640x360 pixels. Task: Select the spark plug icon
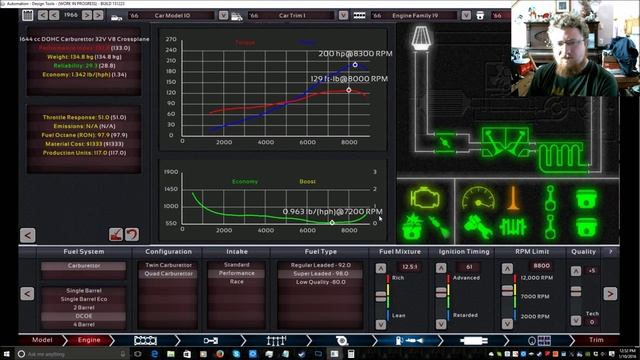click(439, 227)
